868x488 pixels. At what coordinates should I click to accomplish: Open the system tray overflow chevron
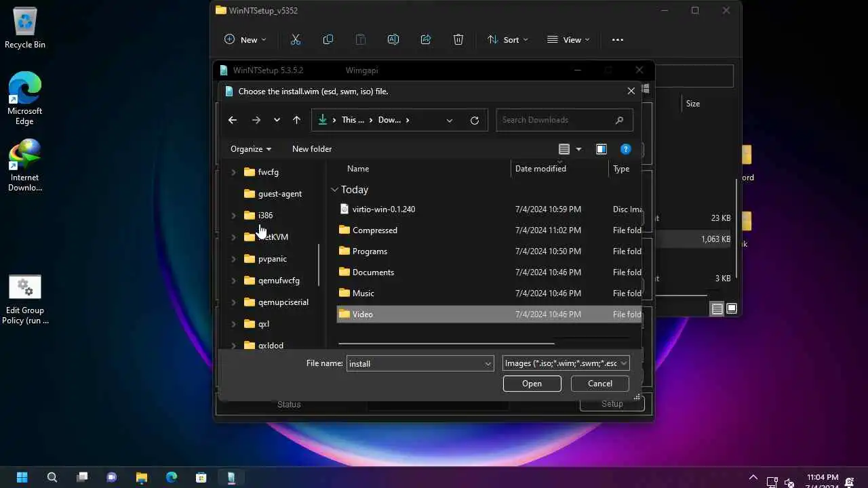(x=753, y=477)
